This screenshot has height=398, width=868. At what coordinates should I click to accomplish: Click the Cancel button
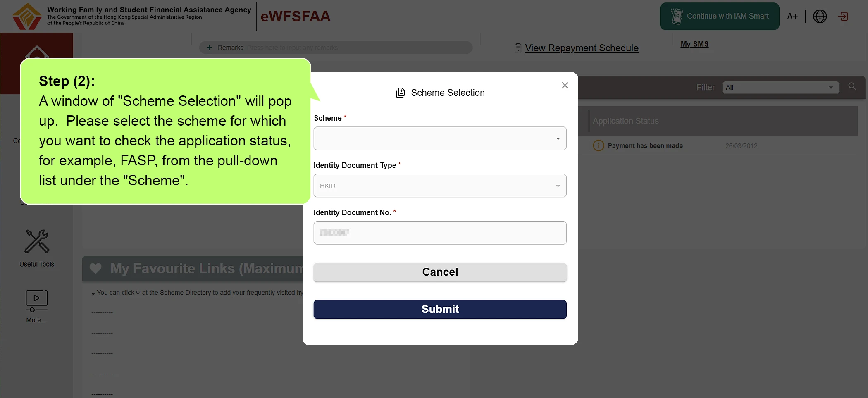pos(440,272)
